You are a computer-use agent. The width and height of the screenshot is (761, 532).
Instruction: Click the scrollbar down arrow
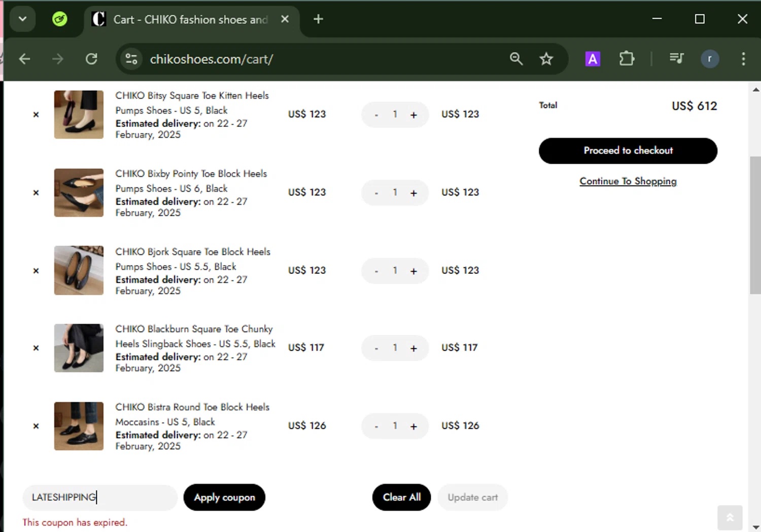pyautogui.click(x=755, y=527)
